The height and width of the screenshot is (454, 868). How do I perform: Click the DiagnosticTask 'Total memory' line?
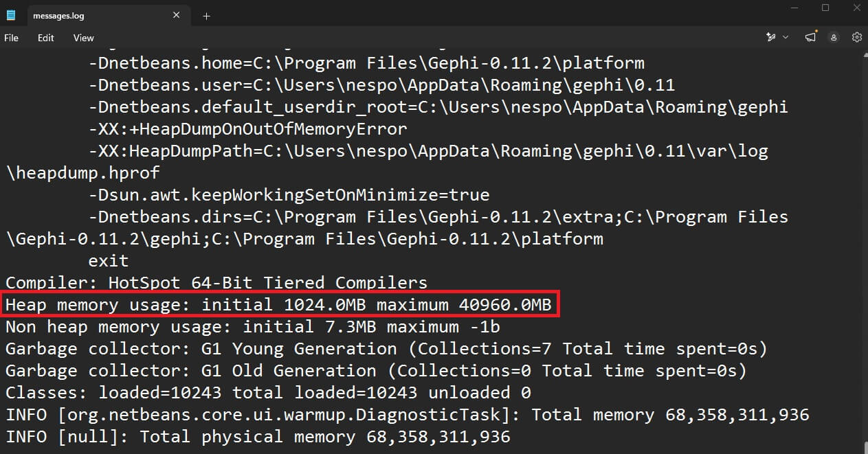(x=408, y=415)
